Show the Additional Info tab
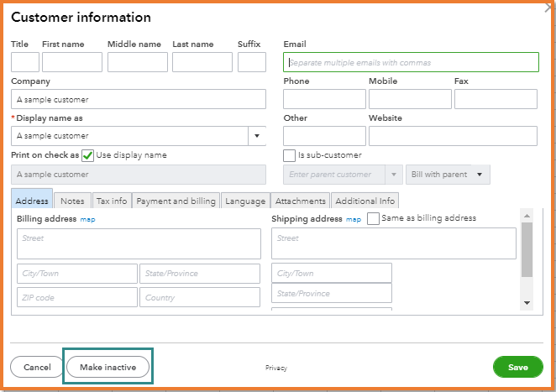Viewport: 556px width, 392px height. pyautogui.click(x=365, y=201)
